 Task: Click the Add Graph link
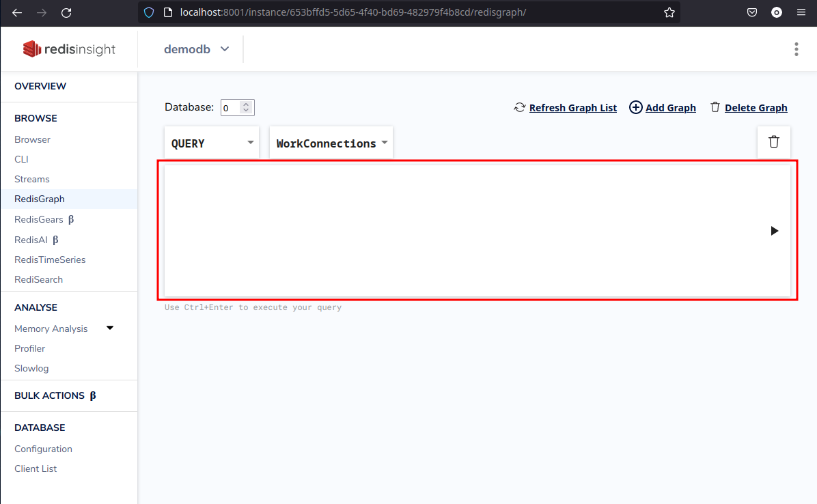(x=671, y=108)
